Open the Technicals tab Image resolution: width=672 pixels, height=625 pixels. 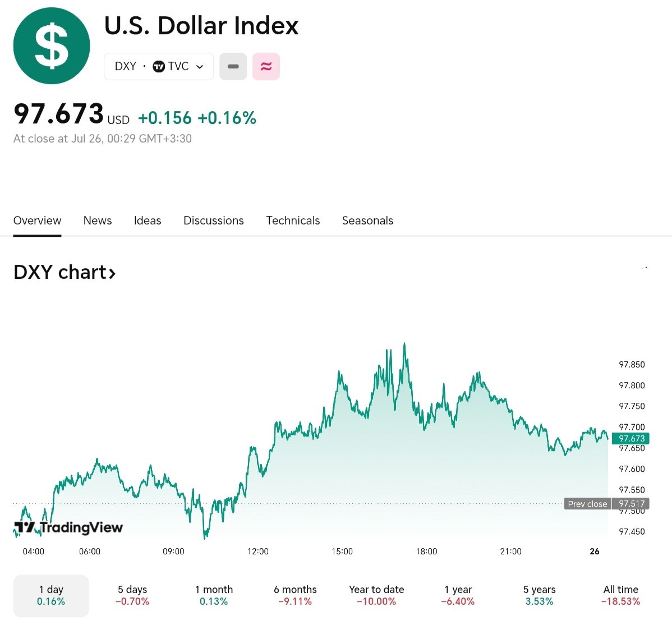point(293,220)
